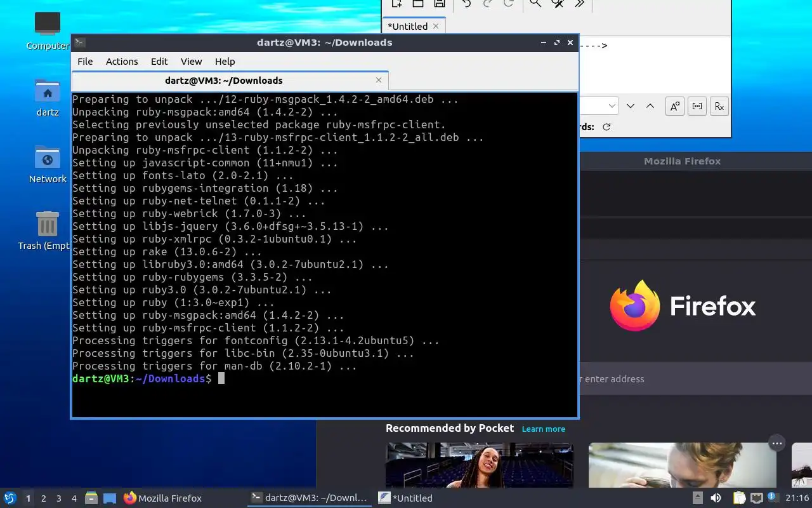Find previous match with up arrow
Screen dimensions: 812x508
click(x=650, y=106)
